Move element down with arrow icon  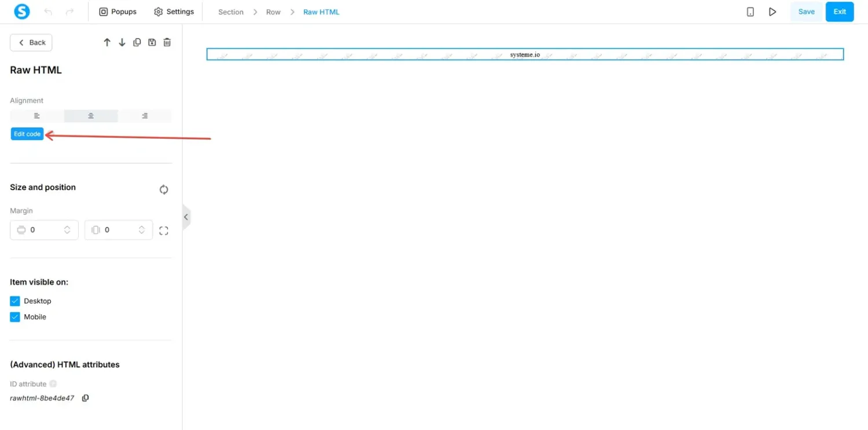point(122,42)
